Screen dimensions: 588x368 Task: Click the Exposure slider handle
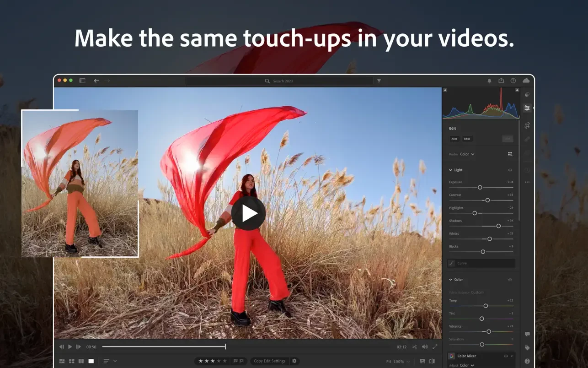480,187
